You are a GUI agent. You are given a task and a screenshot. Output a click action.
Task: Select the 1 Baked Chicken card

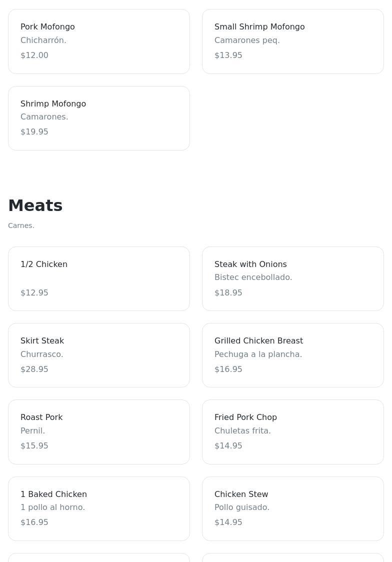click(x=98, y=508)
